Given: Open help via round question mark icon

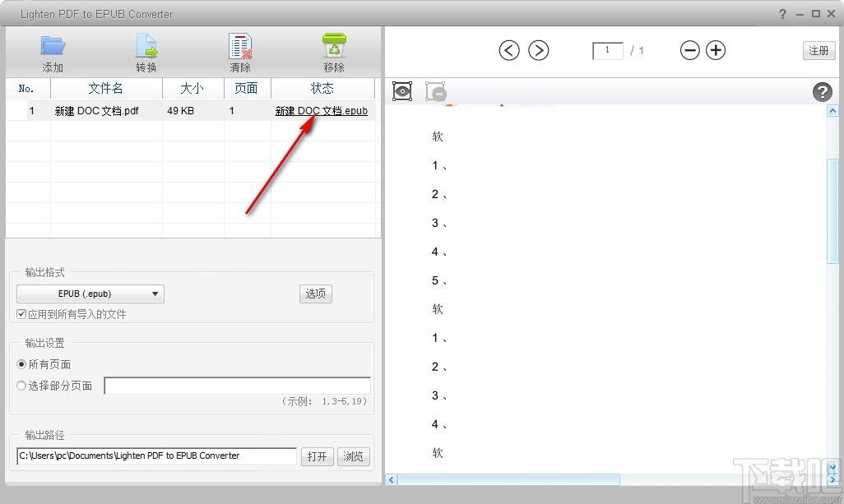Looking at the screenshot, I should pos(822,92).
